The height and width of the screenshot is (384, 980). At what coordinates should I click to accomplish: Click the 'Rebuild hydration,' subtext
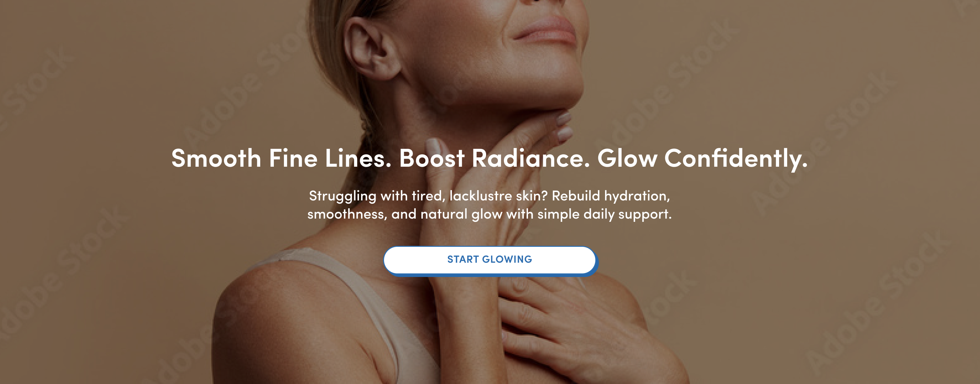coord(611,196)
